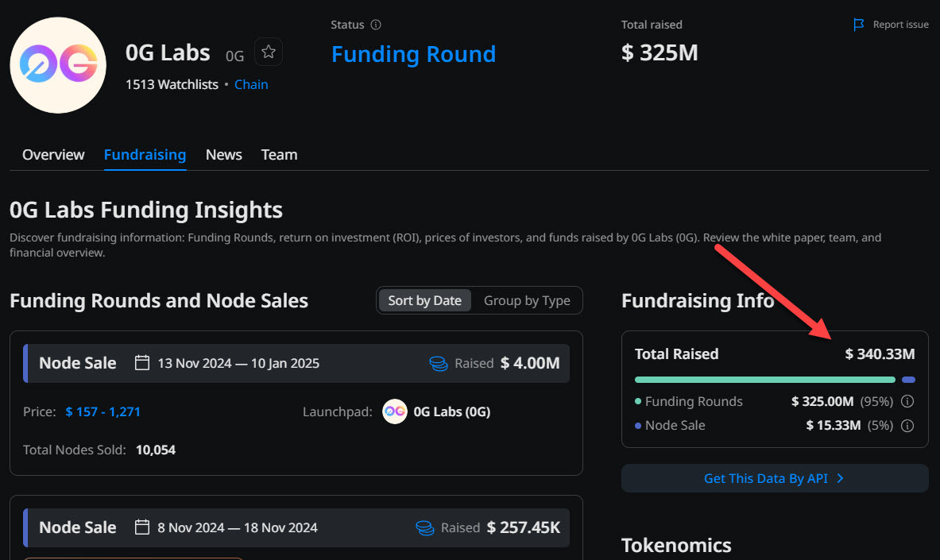
Task: Click the Tokenomics heading
Action: tap(676, 545)
